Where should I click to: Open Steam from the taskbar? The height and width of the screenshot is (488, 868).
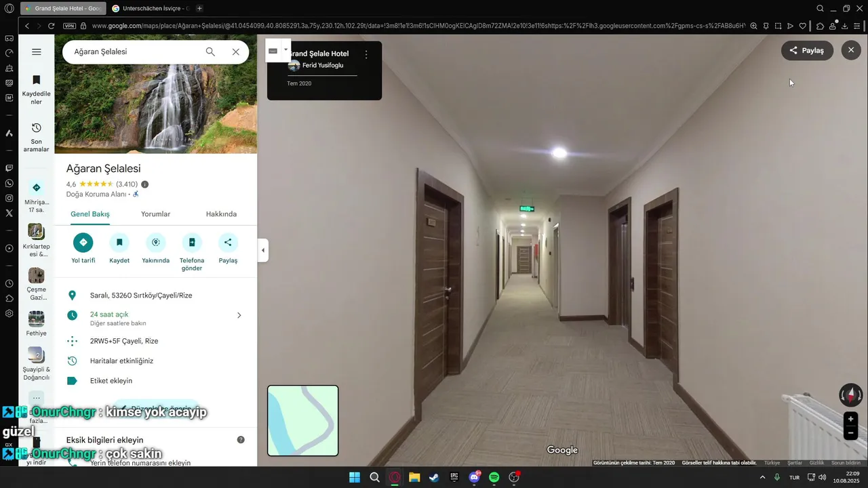click(434, 477)
